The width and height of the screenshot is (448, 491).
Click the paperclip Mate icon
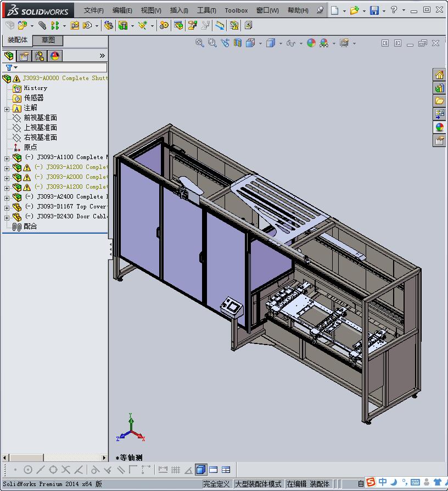(42, 25)
